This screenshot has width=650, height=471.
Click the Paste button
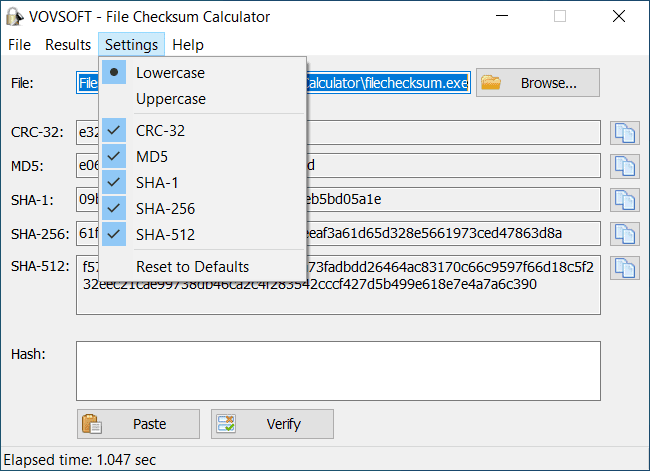(138, 424)
